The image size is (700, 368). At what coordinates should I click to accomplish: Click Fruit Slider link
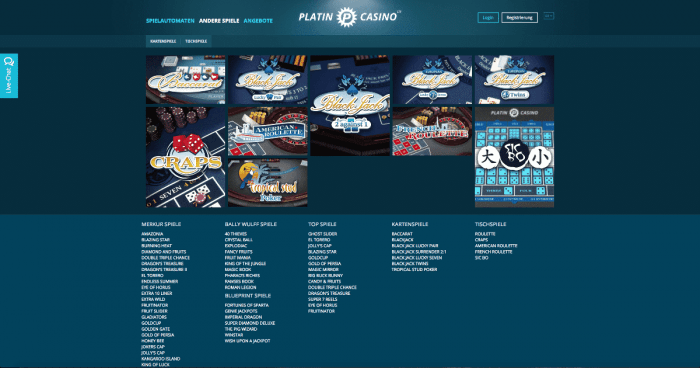[154, 311]
